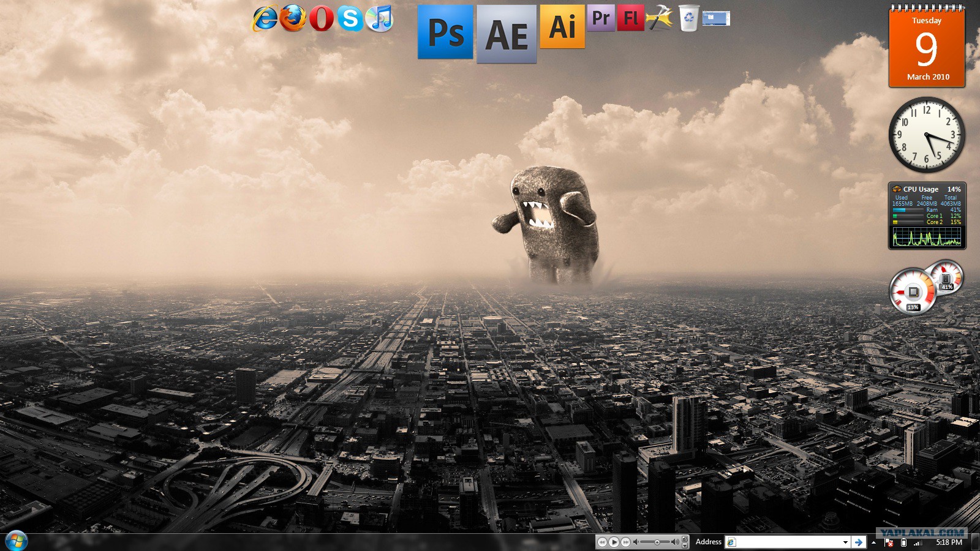Click the "Tuesday" label on the calendar gadget
The width and height of the screenshot is (980, 551).
pos(927,20)
